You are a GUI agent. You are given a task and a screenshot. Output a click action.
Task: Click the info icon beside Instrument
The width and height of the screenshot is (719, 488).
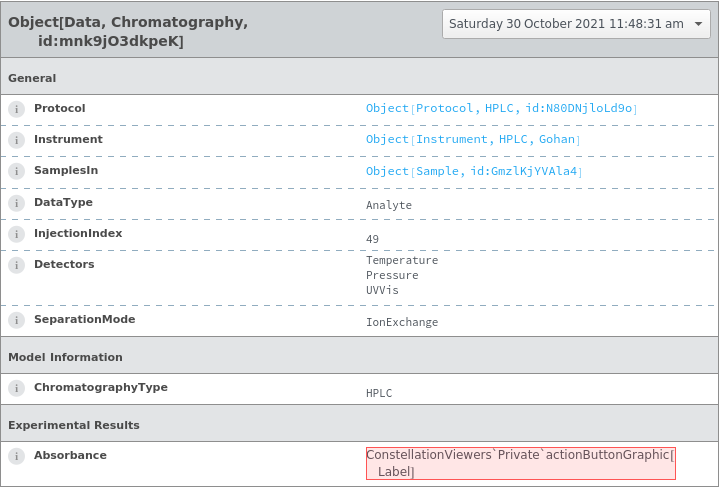click(16, 140)
